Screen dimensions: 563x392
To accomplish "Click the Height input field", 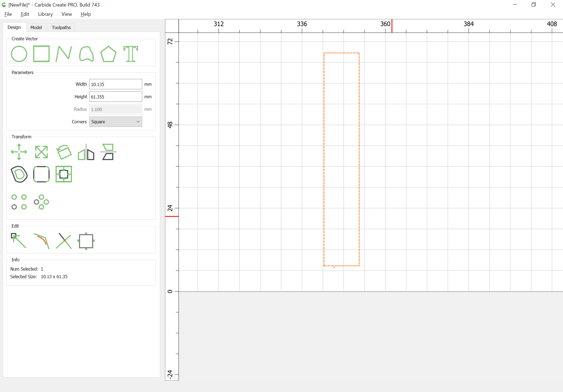I will click(115, 97).
